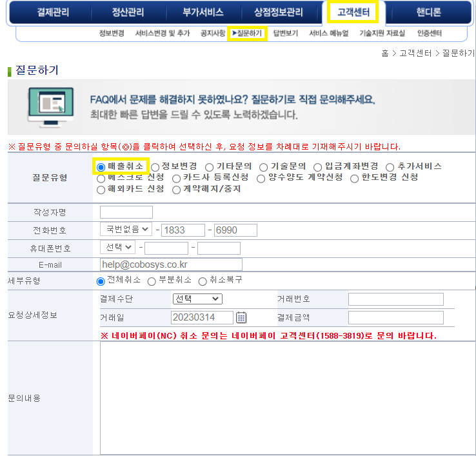Go to 정보변경 in the submenu bar
This screenshot has width=476, height=456.
pyautogui.click(x=112, y=33)
